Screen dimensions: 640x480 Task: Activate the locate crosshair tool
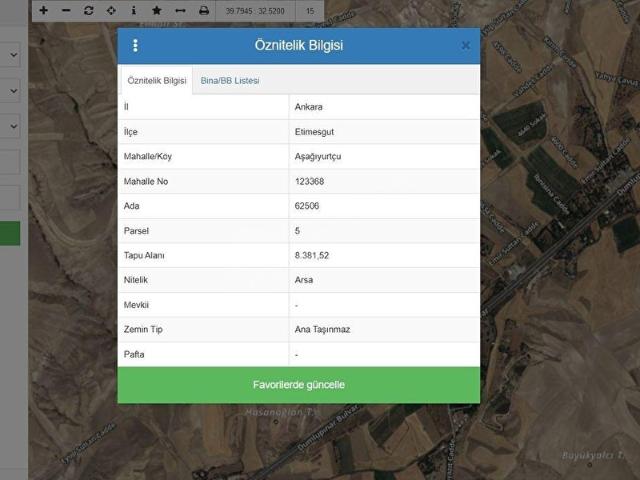pos(111,11)
